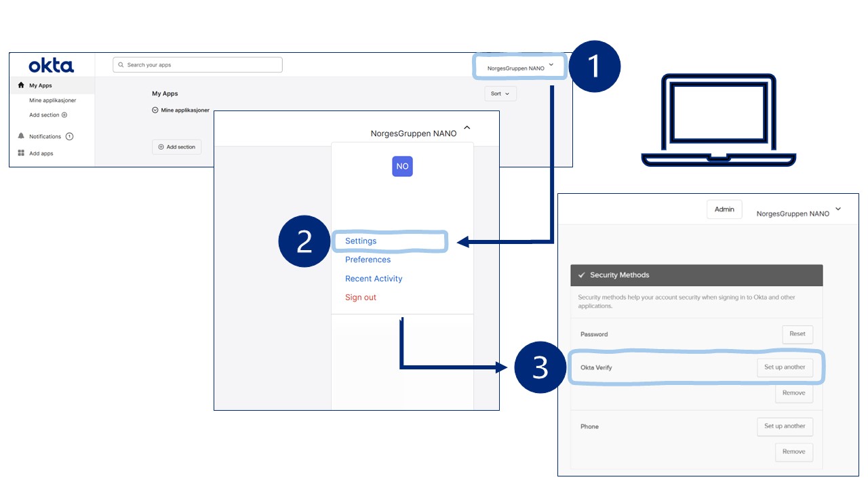This screenshot has height=488, width=868.
Task: Click the My Apps heading text
Action: (165, 94)
